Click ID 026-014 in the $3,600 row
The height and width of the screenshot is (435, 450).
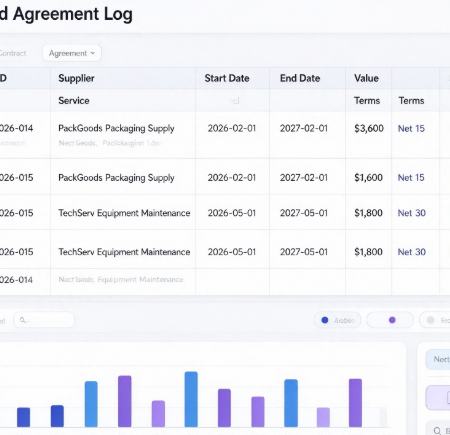point(16,128)
